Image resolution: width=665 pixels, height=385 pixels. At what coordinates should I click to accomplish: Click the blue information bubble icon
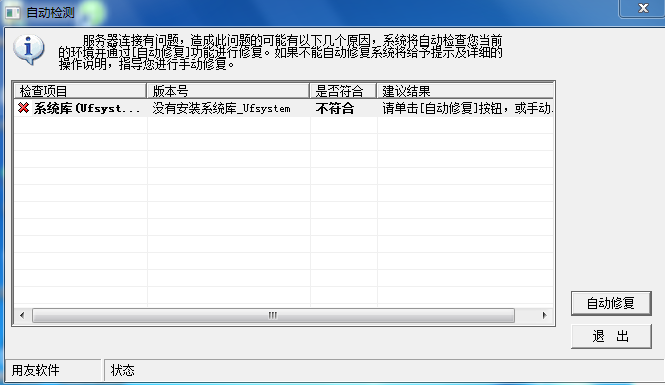click(28, 50)
